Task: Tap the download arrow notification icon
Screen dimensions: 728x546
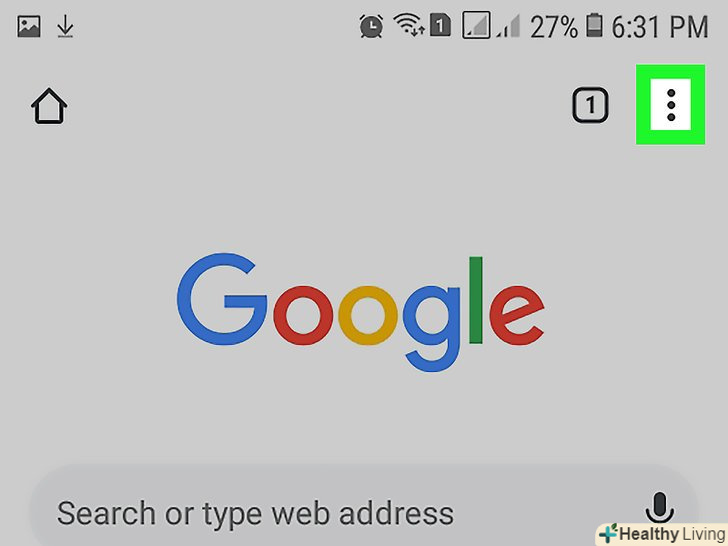Action: pyautogui.click(x=65, y=26)
